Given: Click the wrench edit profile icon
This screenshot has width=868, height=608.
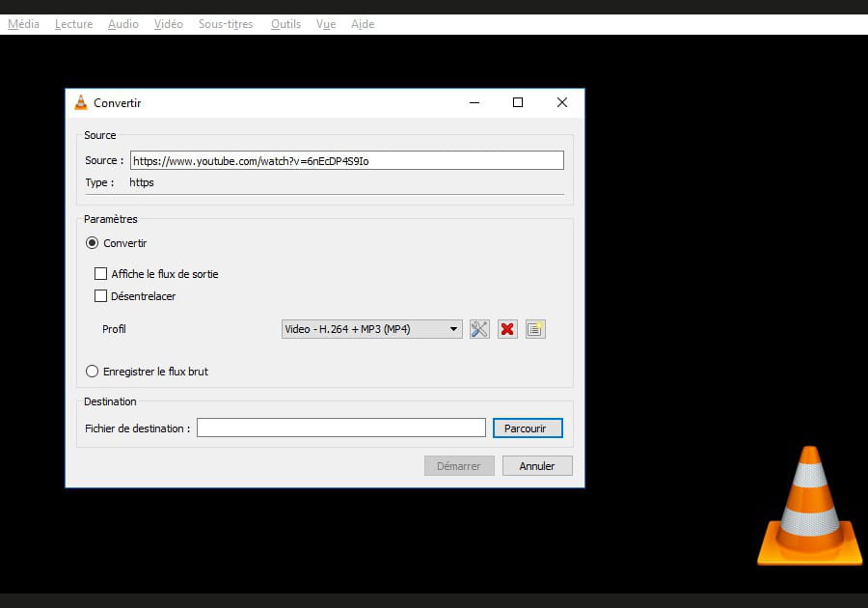Looking at the screenshot, I should (479, 329).
